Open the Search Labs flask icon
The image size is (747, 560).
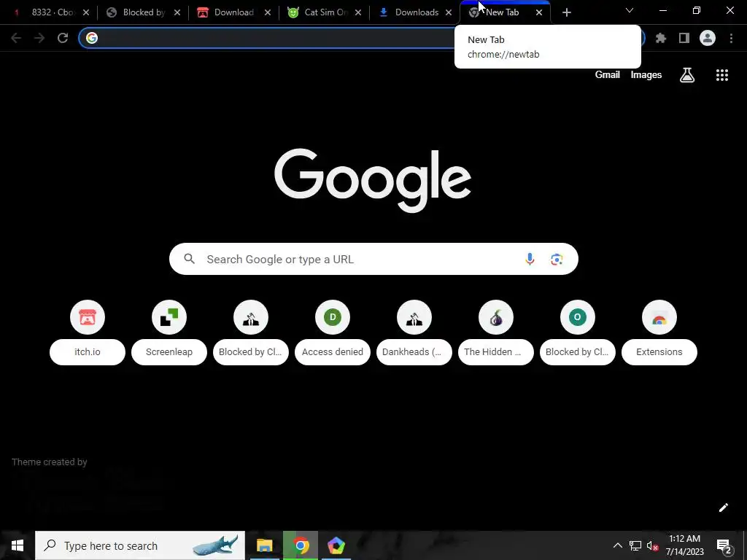click(x=687, y=75)
